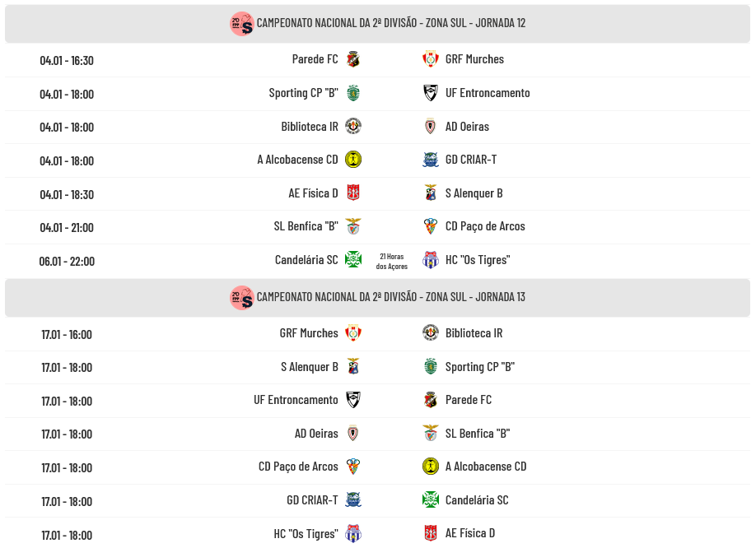Click the league logo beside Jornada 12 header
Viewport: 756px width, 548px height.
[x=241, y=23]
